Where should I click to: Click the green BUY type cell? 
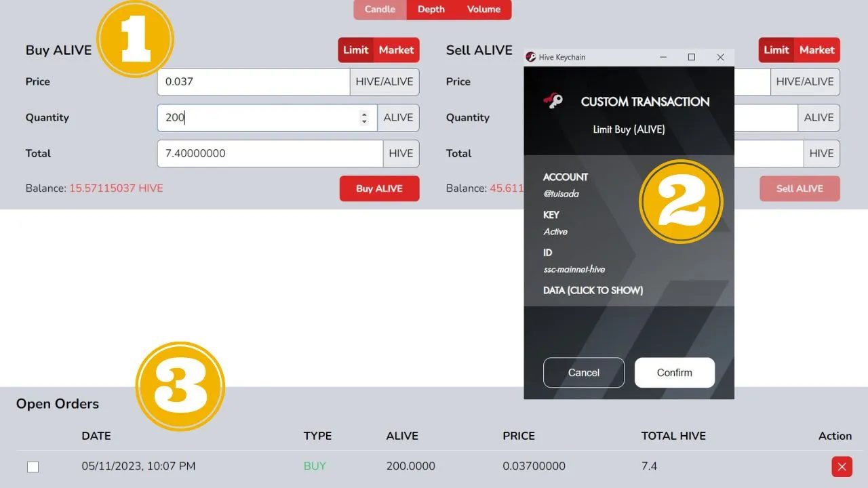[x=315, y=466]
